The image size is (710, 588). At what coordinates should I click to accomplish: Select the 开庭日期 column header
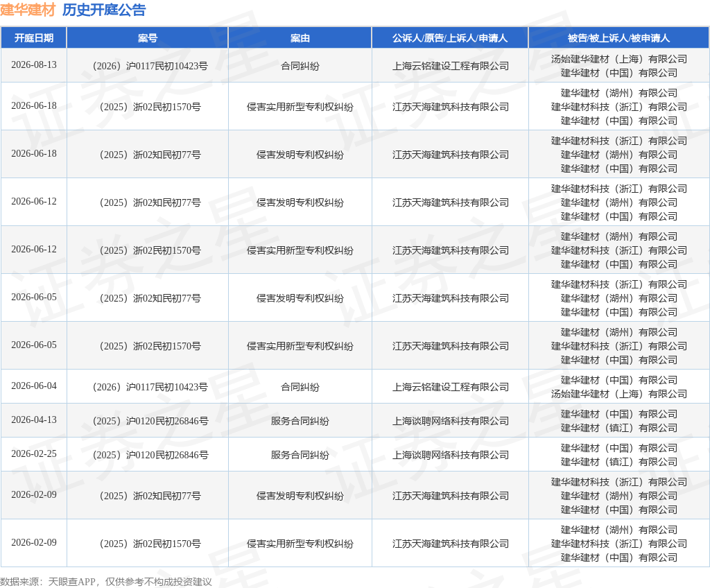pyautogui.click(x=34, y=38)
